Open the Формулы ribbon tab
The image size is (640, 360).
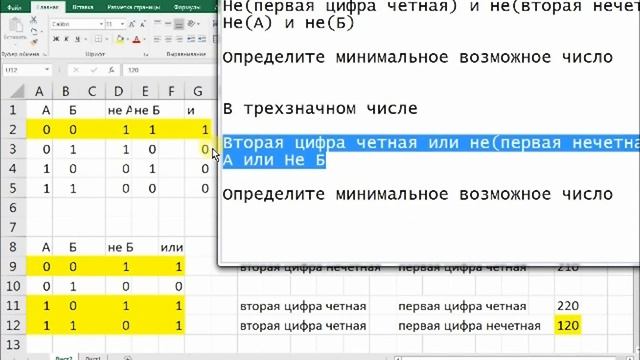click(186, 7)
